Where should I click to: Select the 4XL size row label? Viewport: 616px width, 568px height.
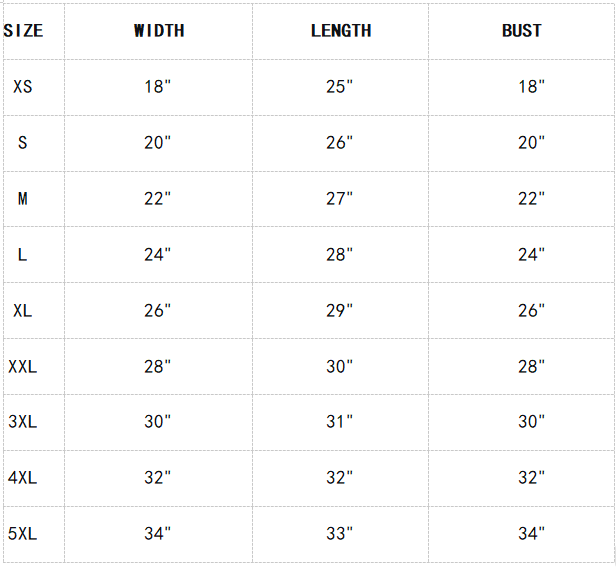click(x=23, y=478)
